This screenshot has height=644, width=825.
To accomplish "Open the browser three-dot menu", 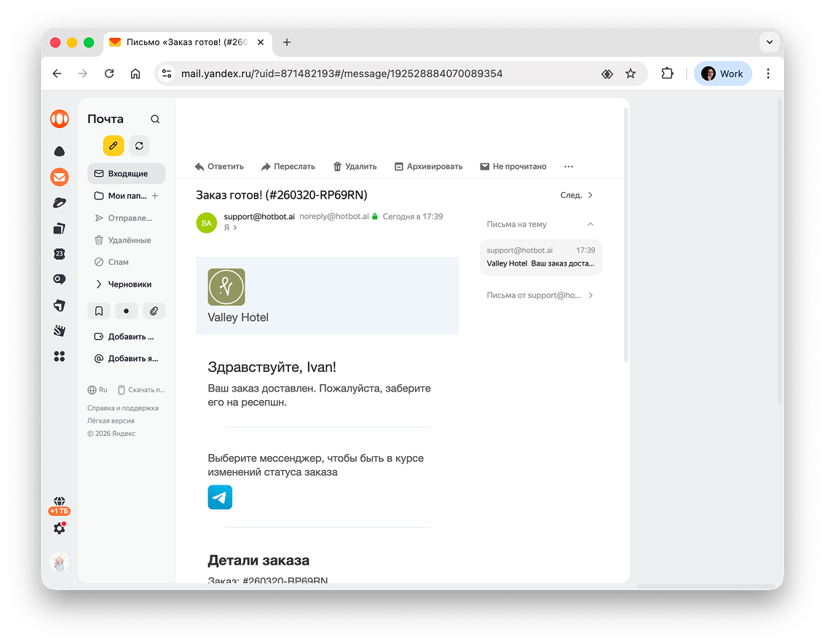I will [x=768, y=73].
